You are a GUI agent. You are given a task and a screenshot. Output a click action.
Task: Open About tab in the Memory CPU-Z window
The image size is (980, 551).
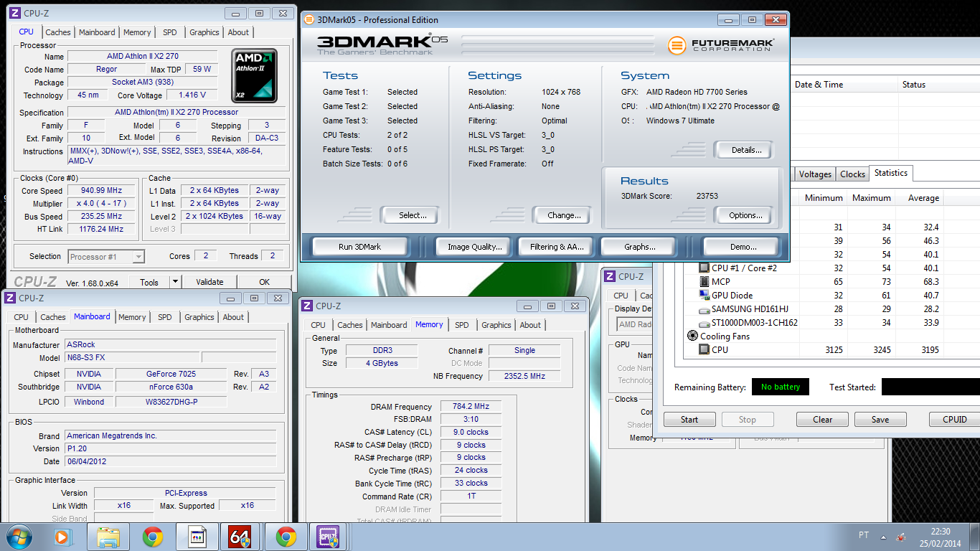(x=530, y=325)
